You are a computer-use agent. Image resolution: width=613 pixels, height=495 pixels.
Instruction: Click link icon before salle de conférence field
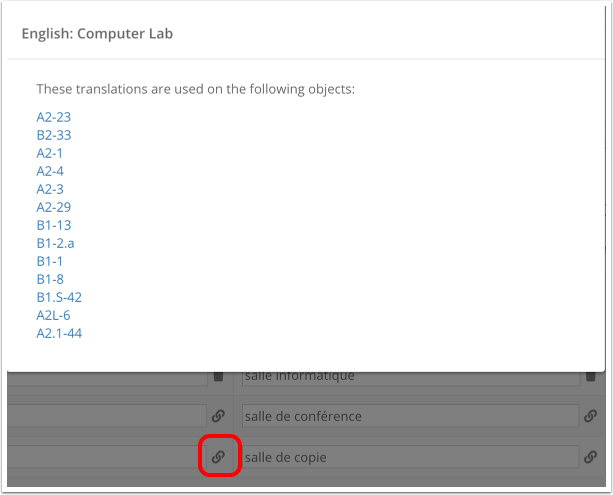pos(218,416)
